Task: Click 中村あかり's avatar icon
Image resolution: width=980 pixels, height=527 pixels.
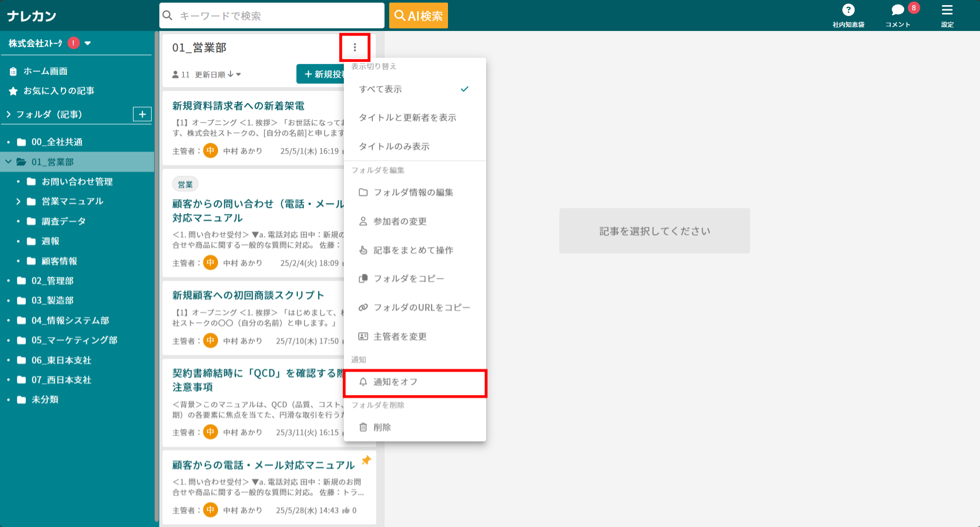Action: tap(210, 151)
